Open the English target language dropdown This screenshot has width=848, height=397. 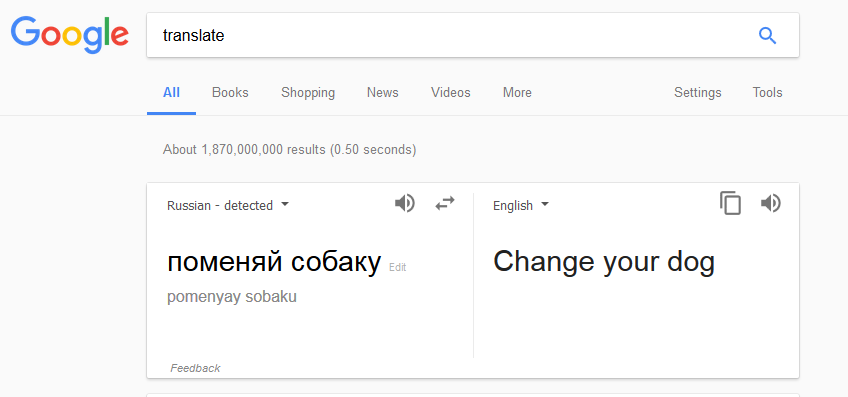(521, 206)
